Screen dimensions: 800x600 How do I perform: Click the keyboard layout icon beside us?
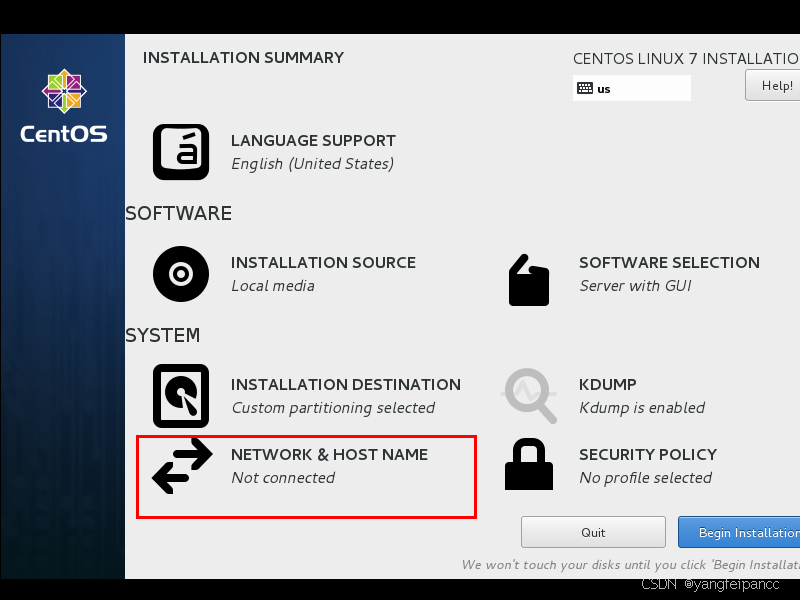585,88
